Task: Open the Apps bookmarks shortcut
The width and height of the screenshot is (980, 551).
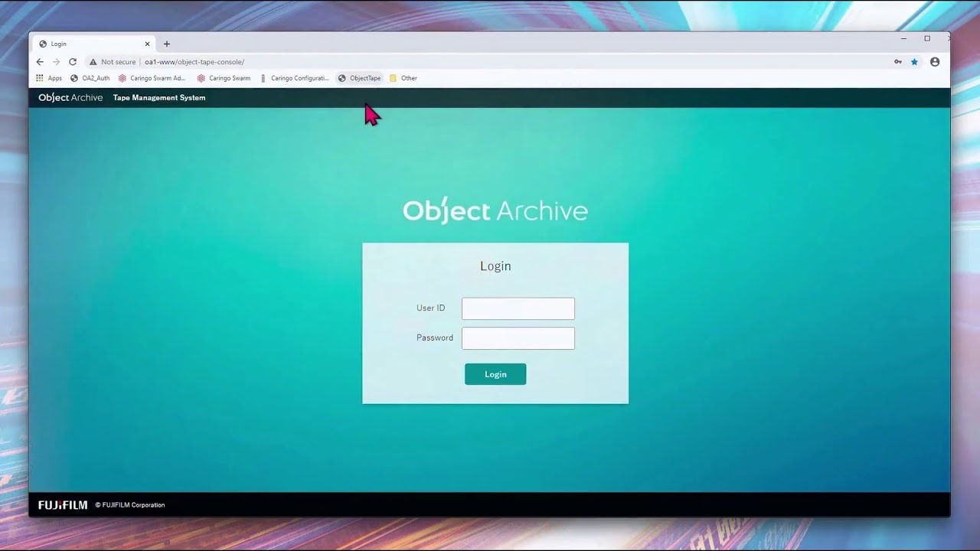Action: pyautogui.click(x=49, y=78)
